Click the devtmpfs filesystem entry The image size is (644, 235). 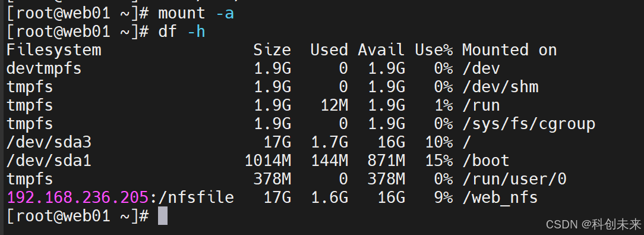(44, 68)
